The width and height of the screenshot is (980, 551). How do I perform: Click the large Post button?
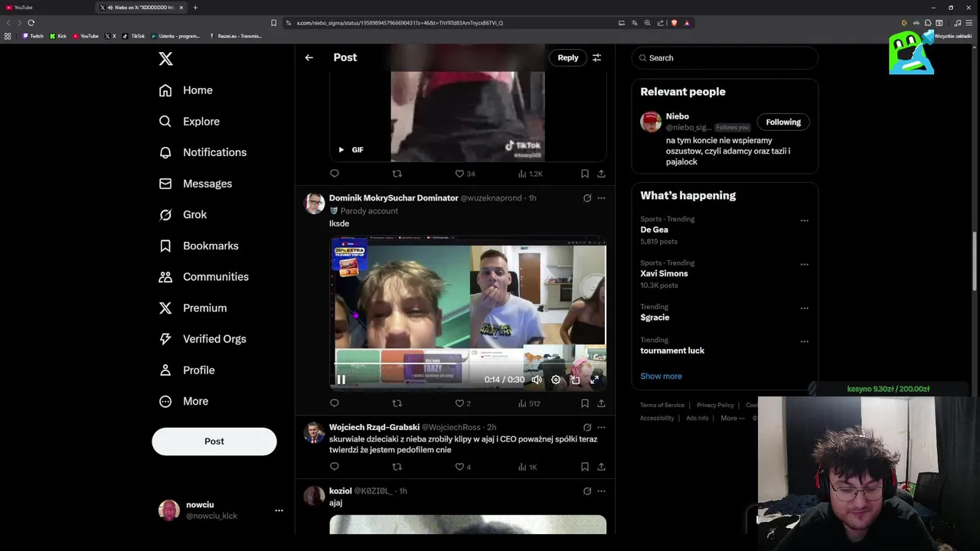coord(214,442)
